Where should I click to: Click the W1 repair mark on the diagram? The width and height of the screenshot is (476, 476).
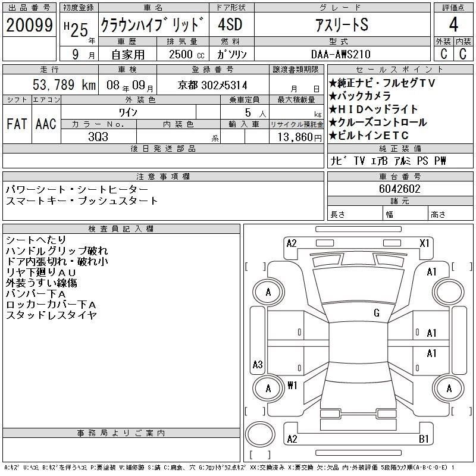tap(292, 384)
